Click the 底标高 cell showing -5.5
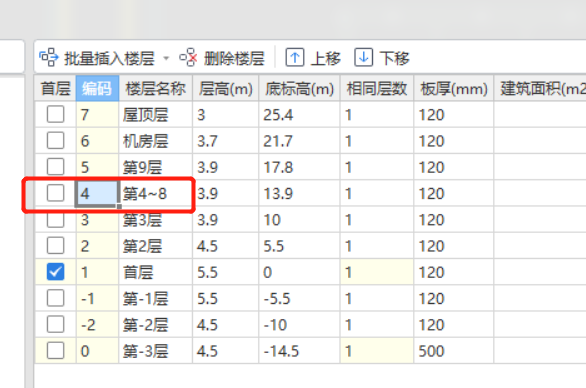 (x=299, y=298)
